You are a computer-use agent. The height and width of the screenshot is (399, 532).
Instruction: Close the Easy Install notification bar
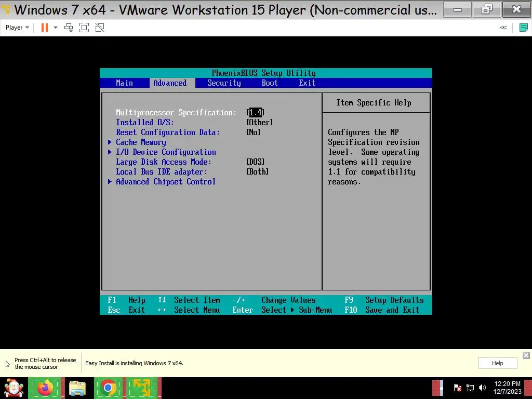[526, 355]
